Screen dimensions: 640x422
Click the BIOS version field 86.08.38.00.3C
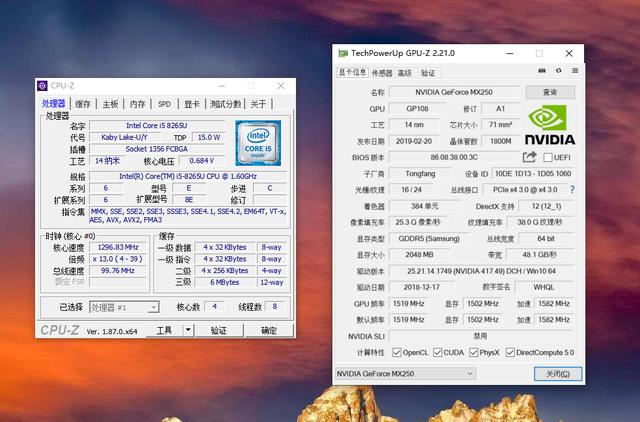[x=454, y=157]
